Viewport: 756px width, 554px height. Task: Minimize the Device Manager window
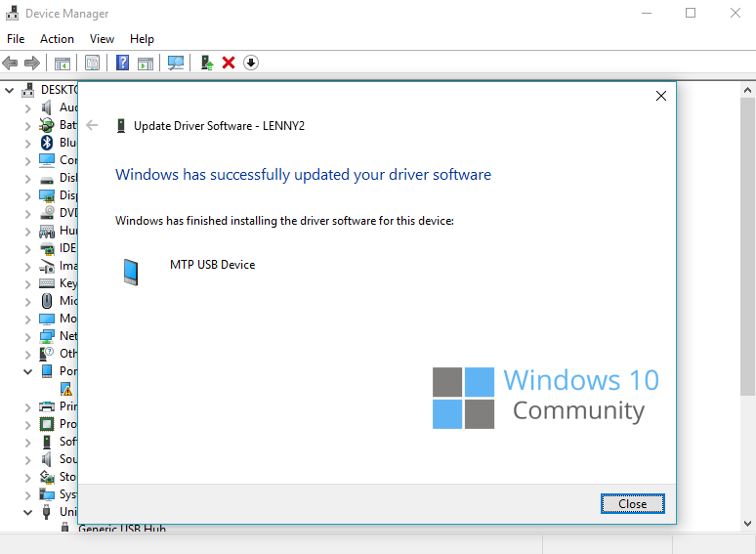point(647,13)
